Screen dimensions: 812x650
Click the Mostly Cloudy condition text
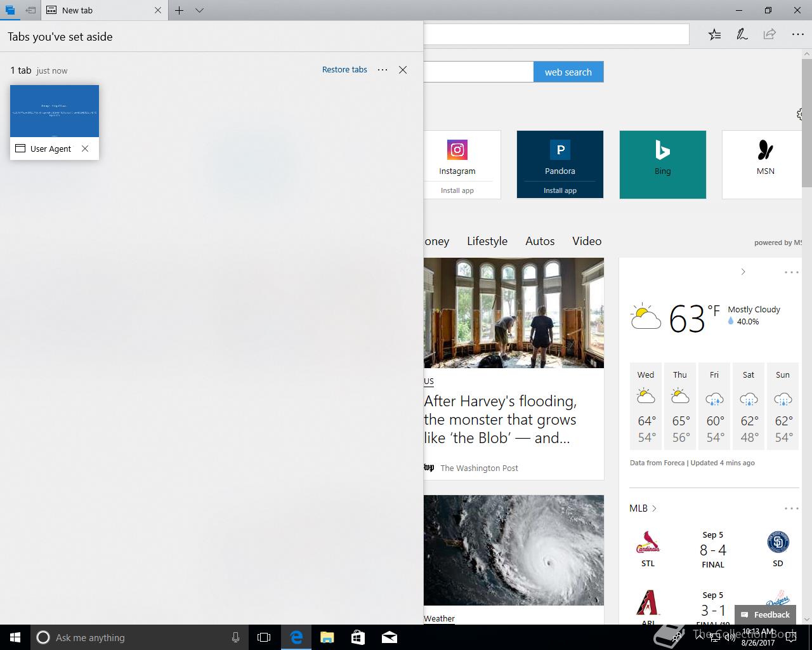point(754,310)
